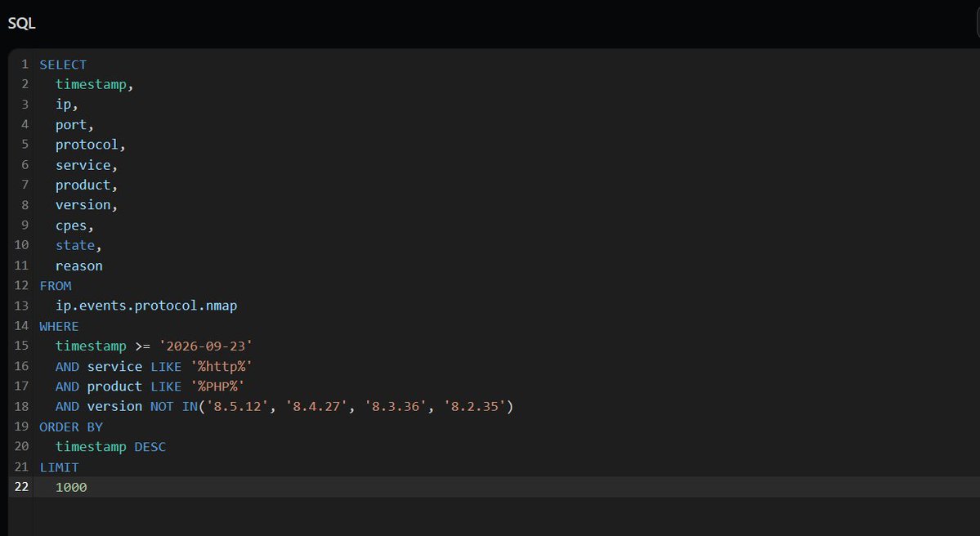Click LIKE keyword on line 16

click(x=166, y=366)
